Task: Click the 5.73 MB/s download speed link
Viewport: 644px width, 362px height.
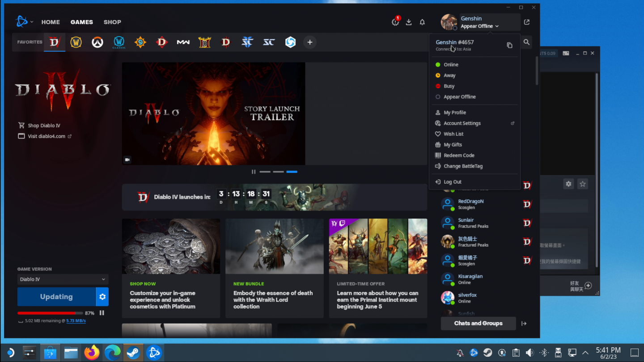Action: pos(76,321)
